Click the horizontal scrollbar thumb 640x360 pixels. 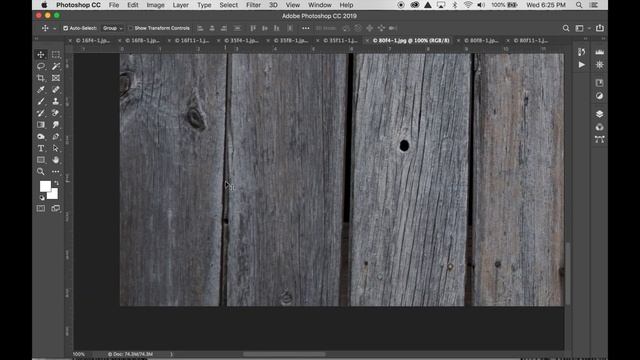284,354
